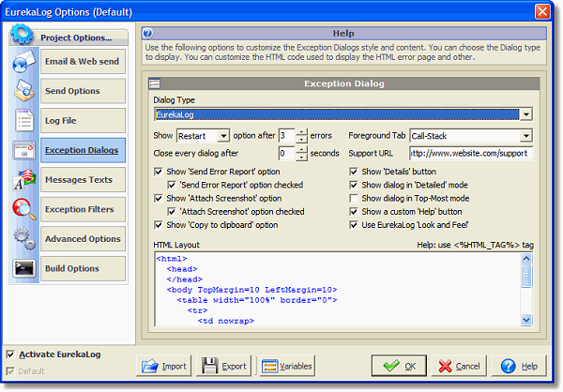Switch to the Log File page
The width and height of the screenshot is (563, 392).
coord(83,121)
